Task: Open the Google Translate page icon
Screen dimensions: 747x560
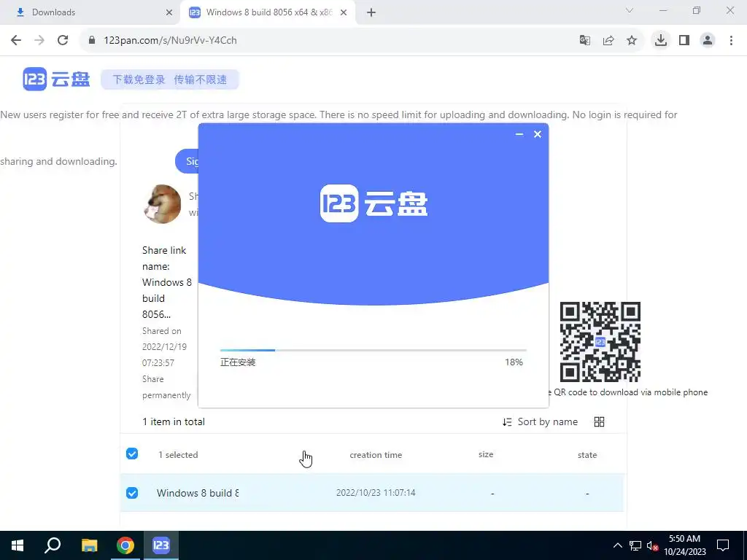Action: (584, 41)
